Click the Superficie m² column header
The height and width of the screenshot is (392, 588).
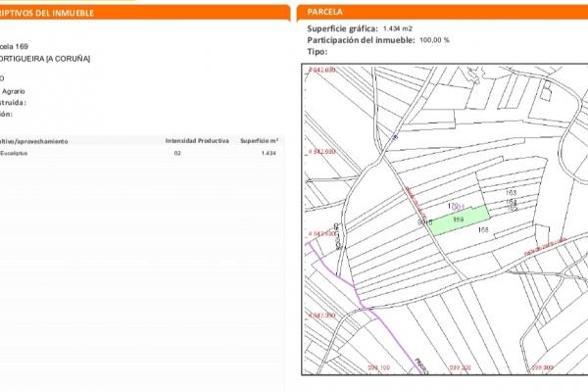click(260, 141)
